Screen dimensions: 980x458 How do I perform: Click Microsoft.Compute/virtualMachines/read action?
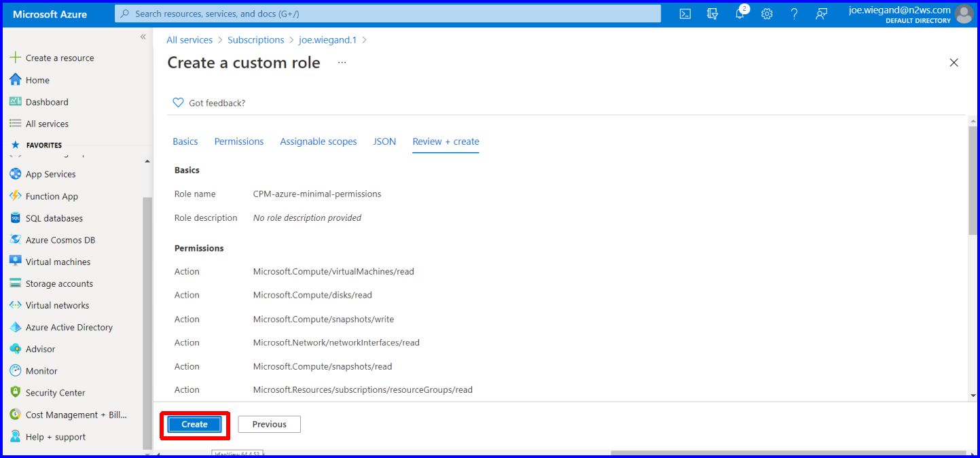coord(333,271)
